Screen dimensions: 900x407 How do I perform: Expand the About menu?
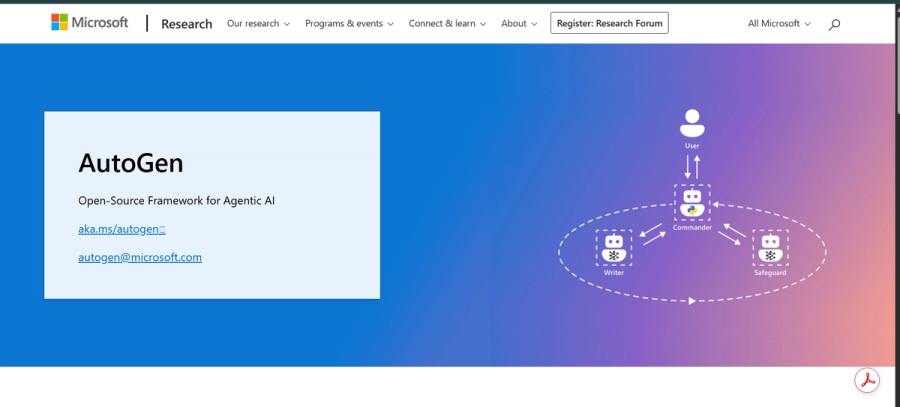[x=519, y=24]
